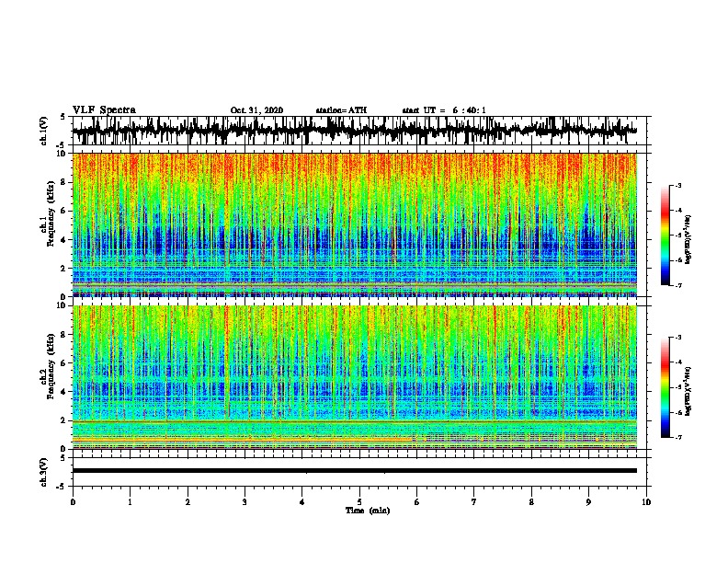
Task: Click the time axis tick label "0"
Action: (73, 502)
